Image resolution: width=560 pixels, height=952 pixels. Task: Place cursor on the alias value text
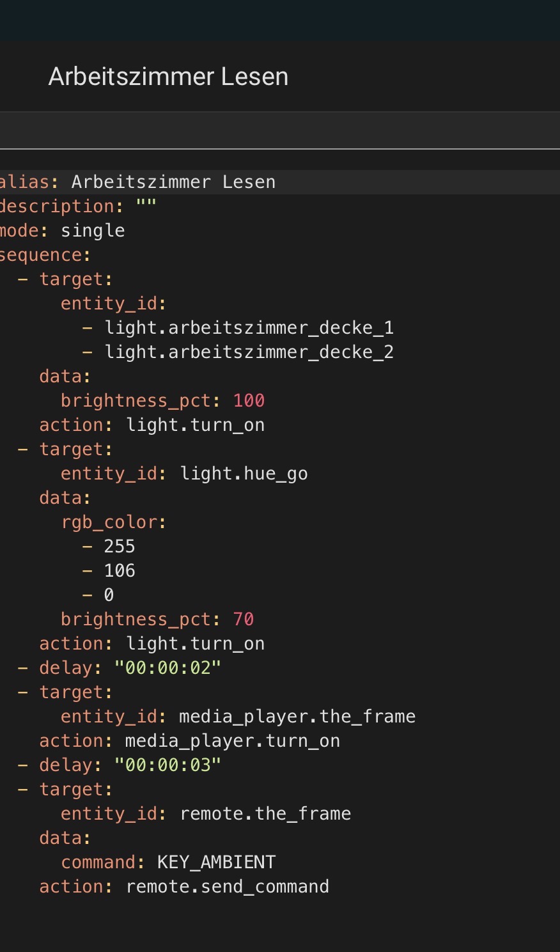173,182
